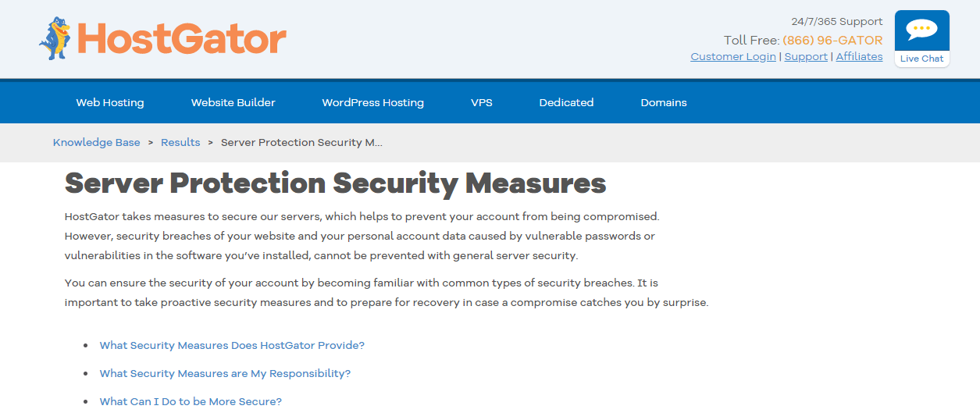Visit the Affiliates link
980x420 pixels.
point(859,56)
